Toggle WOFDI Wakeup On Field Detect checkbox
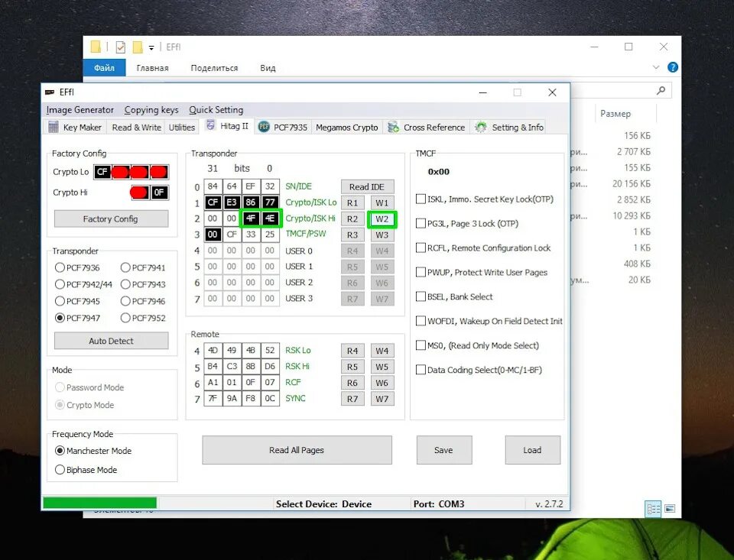Viewport: 734px width, 560px height. [421, 320]
